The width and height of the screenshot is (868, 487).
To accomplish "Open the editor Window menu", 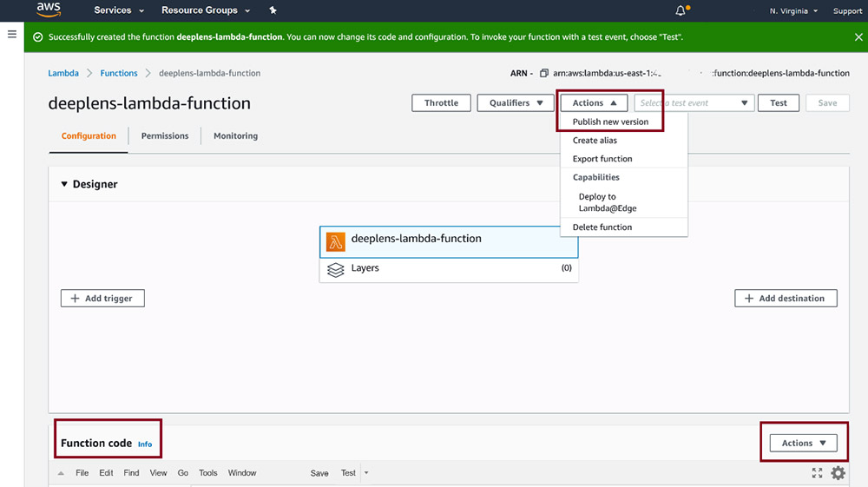I will 242,473.
